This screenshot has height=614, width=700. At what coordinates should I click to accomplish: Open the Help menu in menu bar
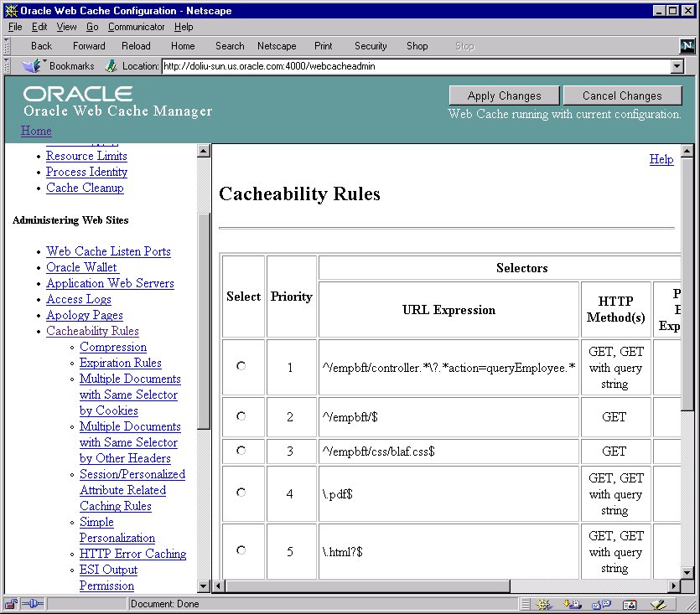click(x=184, y=27)
